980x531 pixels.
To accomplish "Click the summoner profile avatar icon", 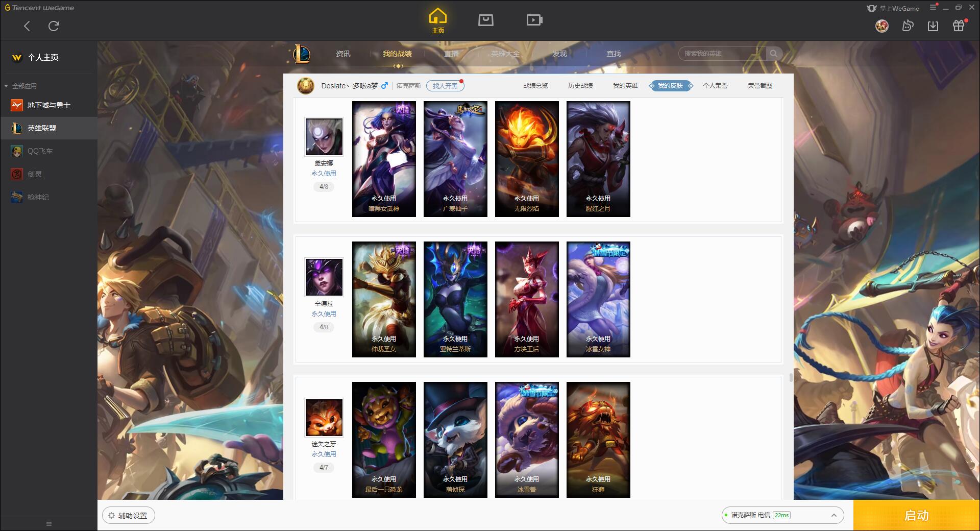I will pyautogui.click(x=306, y=86).
